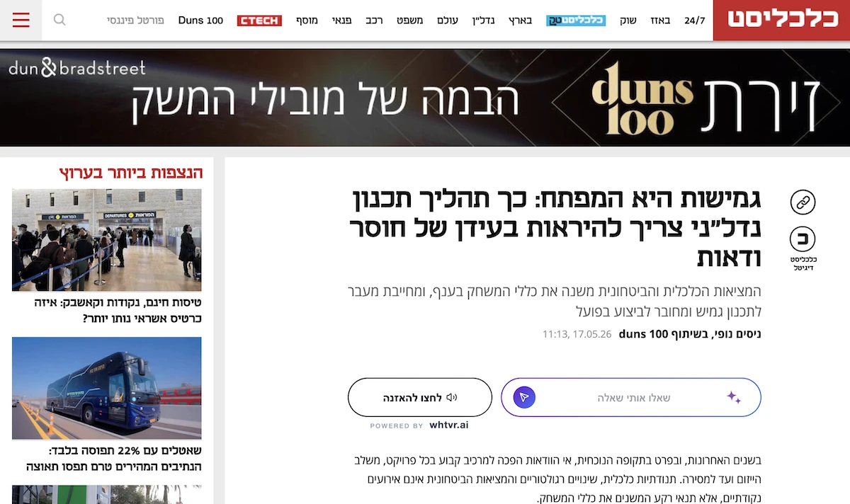Image resolution: width=850 pixels, height=504 pixels.
Task: Open the מוסף menu item
Action: 307,21
